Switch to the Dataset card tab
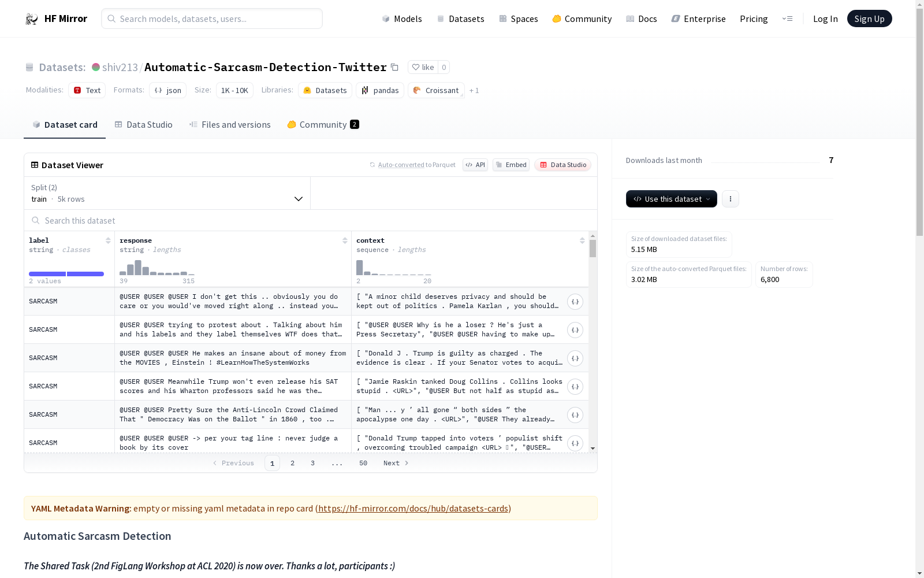The width and height of the screenshot is (924, 578). pos(65,125)
